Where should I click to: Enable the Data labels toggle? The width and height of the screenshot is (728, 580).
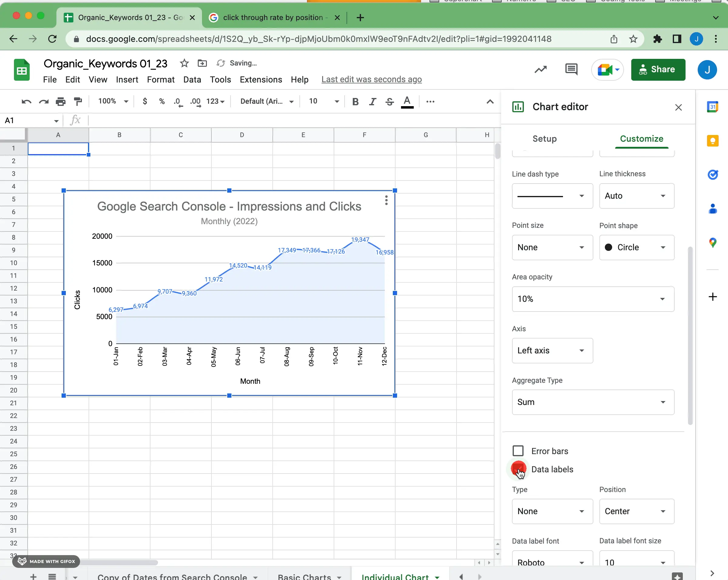[518, 469]
